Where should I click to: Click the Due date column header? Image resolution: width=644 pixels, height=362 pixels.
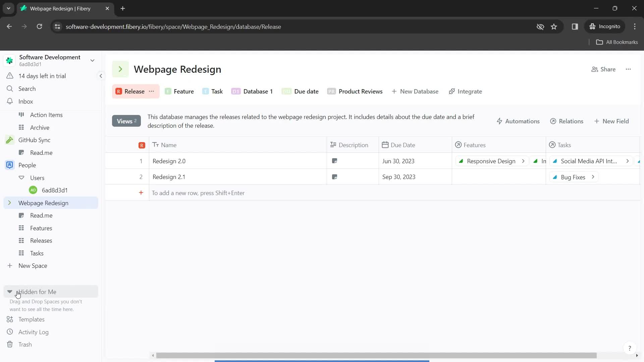(402, 145)
